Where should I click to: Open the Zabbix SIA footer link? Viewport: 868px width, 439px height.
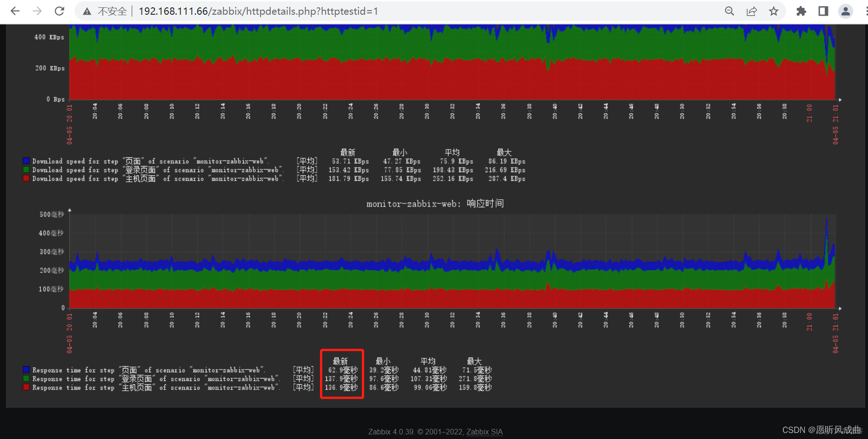pos(485,432)
